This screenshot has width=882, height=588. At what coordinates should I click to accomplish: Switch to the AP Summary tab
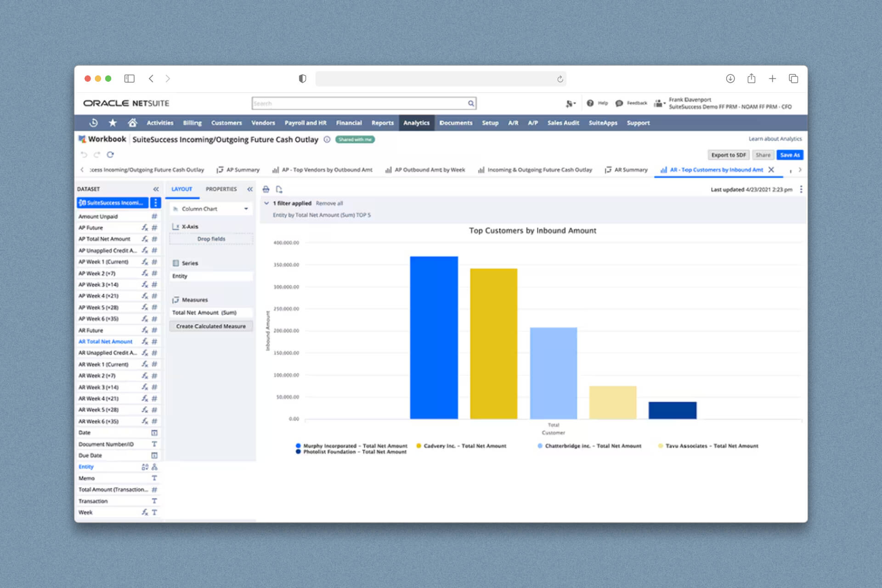[x=238, y=170]
